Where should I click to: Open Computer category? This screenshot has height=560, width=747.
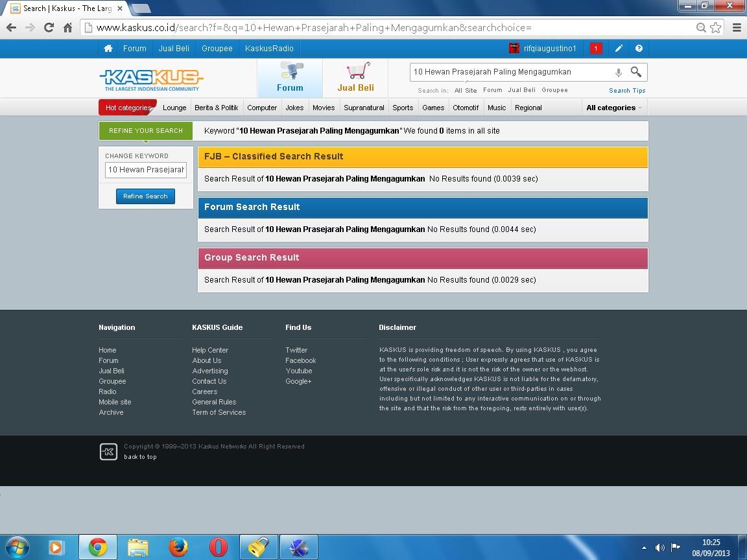[x=262, y=108]
